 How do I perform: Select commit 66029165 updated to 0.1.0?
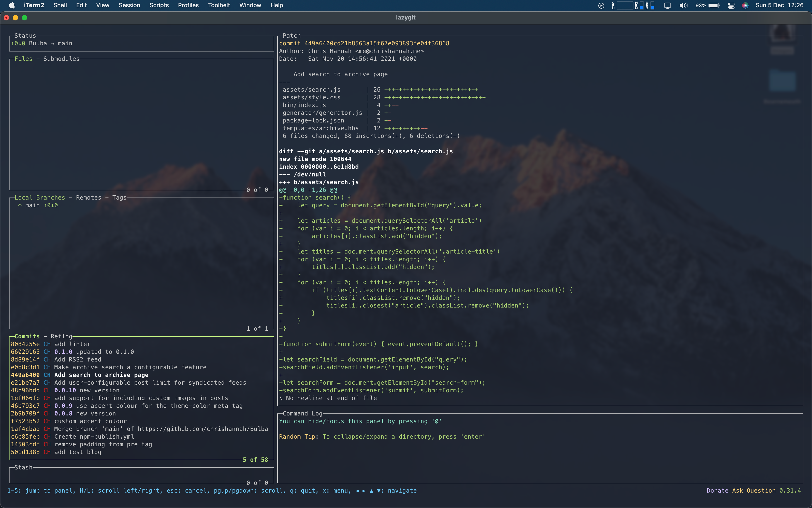pos(142,352)
